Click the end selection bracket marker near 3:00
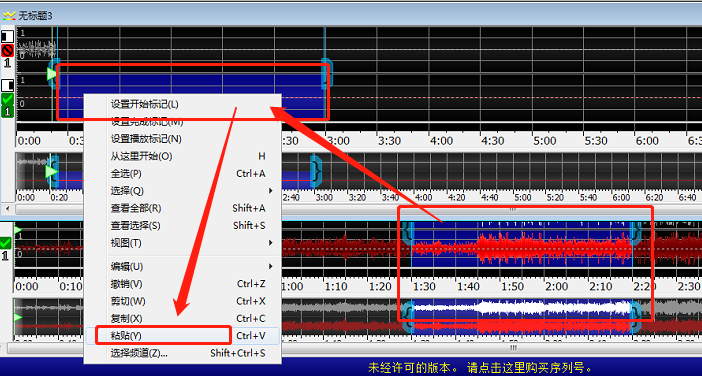This screenshot has width=702, height=376. (327, 73)
